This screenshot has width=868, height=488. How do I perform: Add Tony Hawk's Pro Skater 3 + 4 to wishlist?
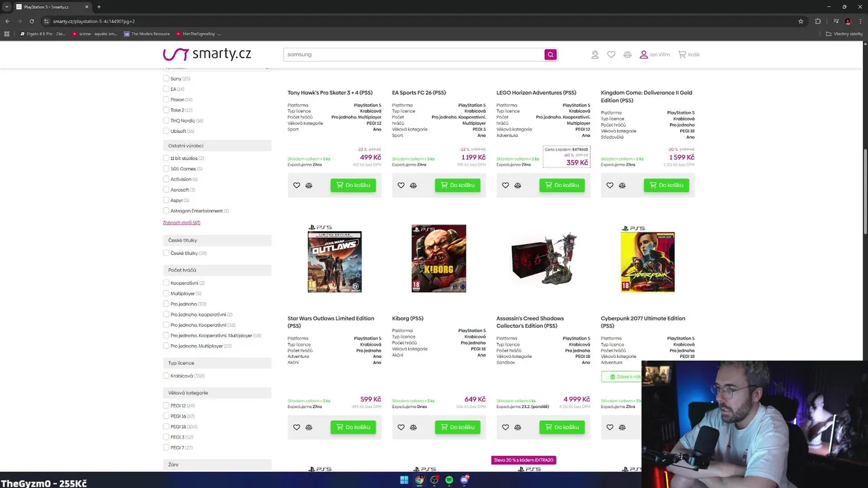pos(296,185)
